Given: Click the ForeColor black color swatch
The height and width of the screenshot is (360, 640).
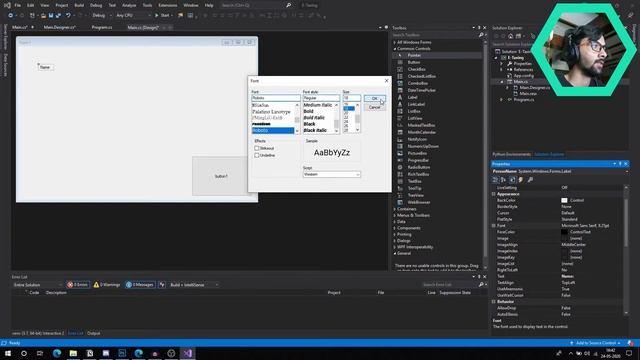Looking at the screenshot, I should 564,232.
